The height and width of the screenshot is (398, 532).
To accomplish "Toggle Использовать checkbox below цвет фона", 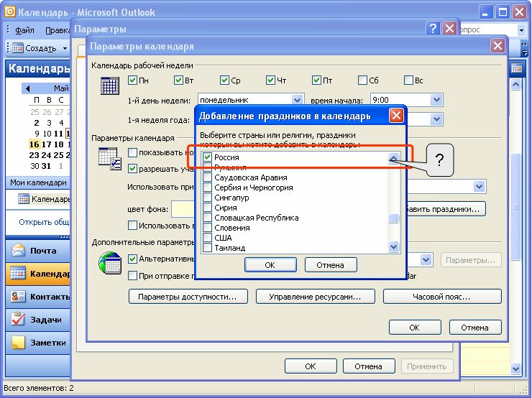I will tap(132, 225).
